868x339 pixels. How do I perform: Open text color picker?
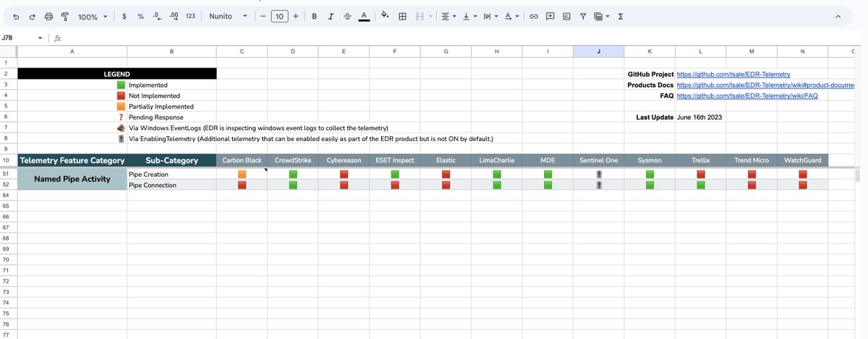(364, 16)
